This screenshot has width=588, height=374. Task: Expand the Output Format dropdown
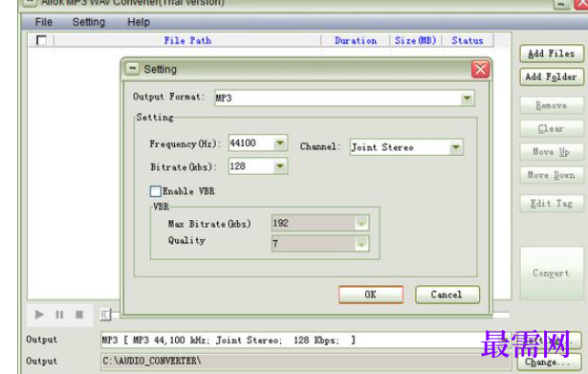(x=467, y=99)
